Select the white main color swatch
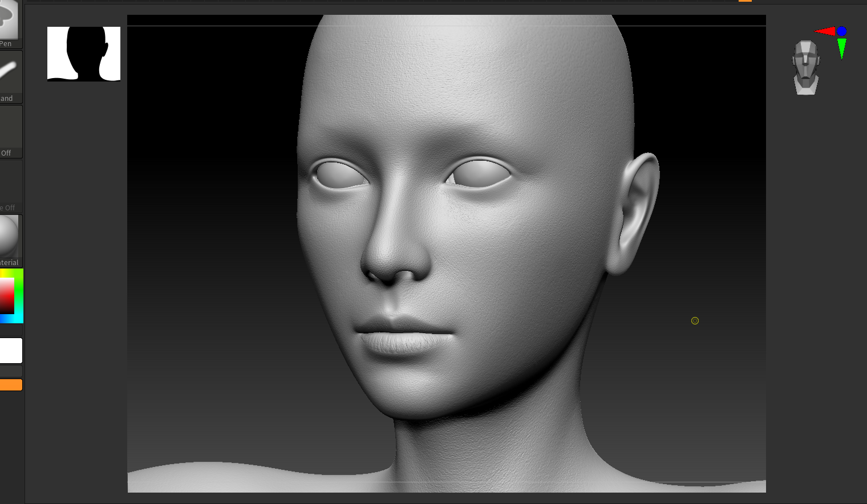Viewport: 867px width, 504px height. 11,351
